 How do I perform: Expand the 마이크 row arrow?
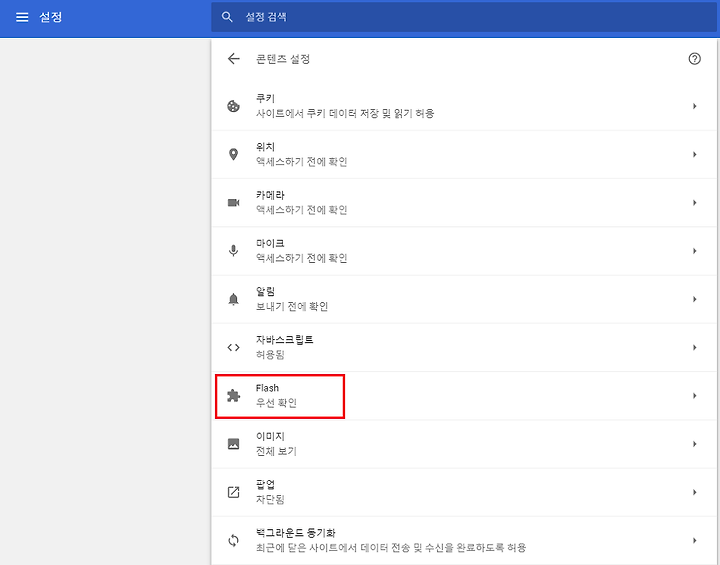click(x=694, y=251)
